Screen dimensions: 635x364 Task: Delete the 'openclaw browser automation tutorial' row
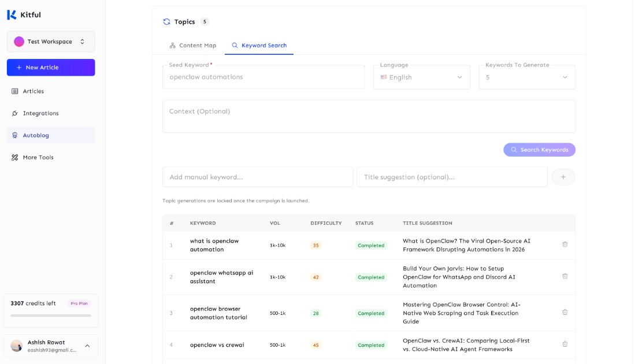pyautogui.click(x=565, y=312)
